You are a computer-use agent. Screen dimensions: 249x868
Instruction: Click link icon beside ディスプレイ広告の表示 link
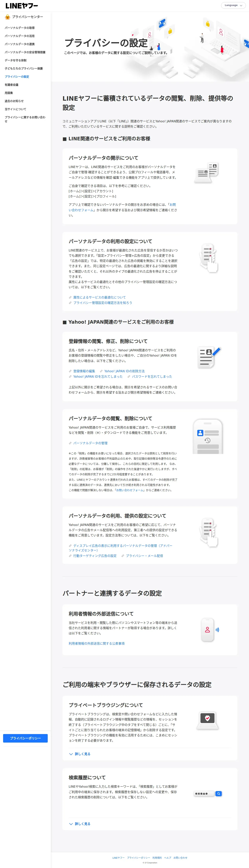coord(70,546)
